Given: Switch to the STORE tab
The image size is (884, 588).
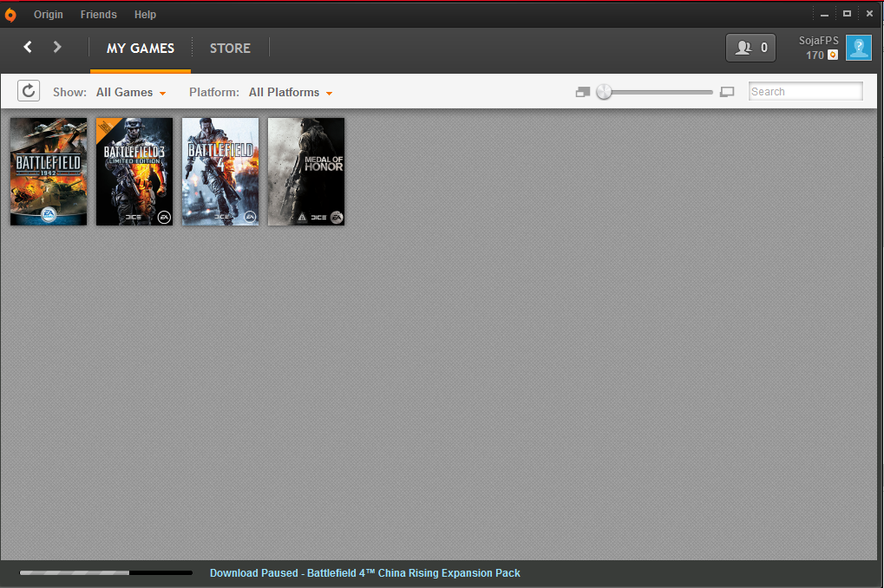Looking at the screenshot, I should coord(230,49).
